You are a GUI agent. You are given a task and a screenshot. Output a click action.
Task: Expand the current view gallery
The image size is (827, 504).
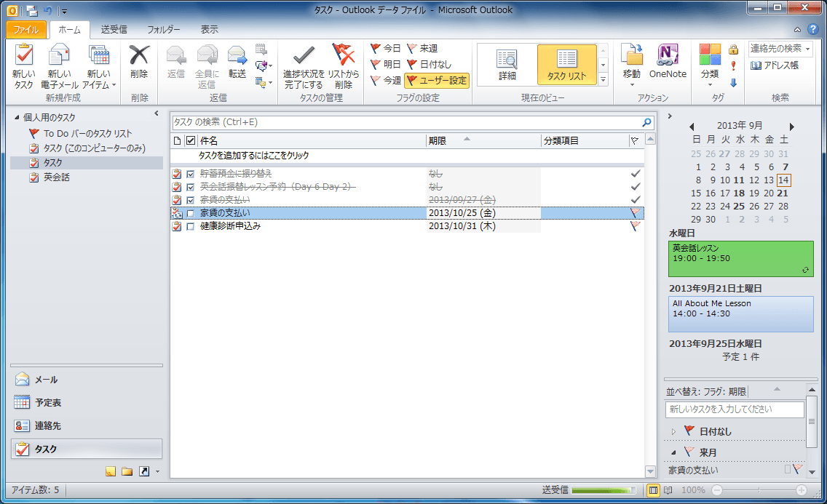pyautogui.click(x=604, y=79)
